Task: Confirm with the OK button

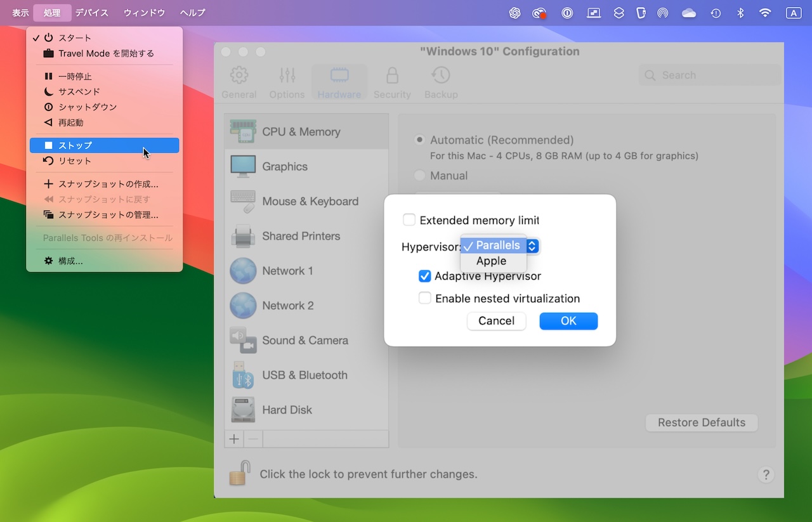Action: tap(568, 321)
